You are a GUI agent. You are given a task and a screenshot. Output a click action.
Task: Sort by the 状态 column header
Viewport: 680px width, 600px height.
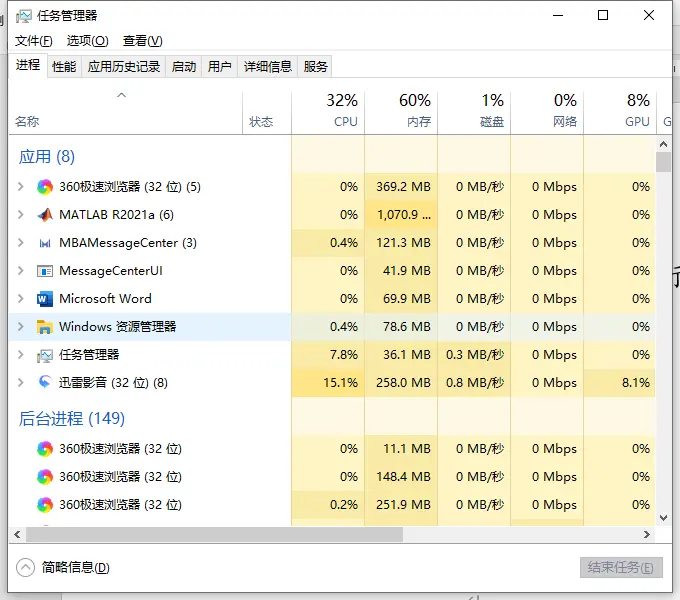[x=267, y=112]
